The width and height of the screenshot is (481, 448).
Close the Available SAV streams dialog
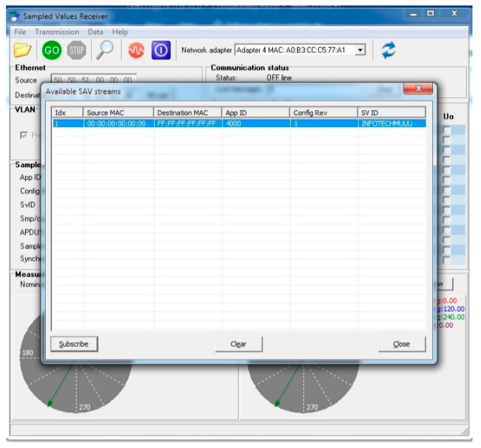418,89
